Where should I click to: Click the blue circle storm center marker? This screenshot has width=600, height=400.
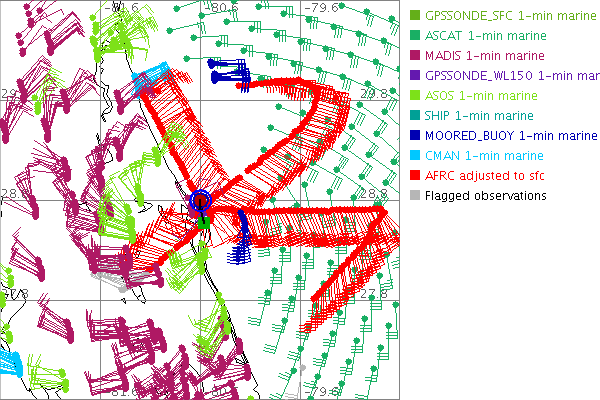(201, 202)
